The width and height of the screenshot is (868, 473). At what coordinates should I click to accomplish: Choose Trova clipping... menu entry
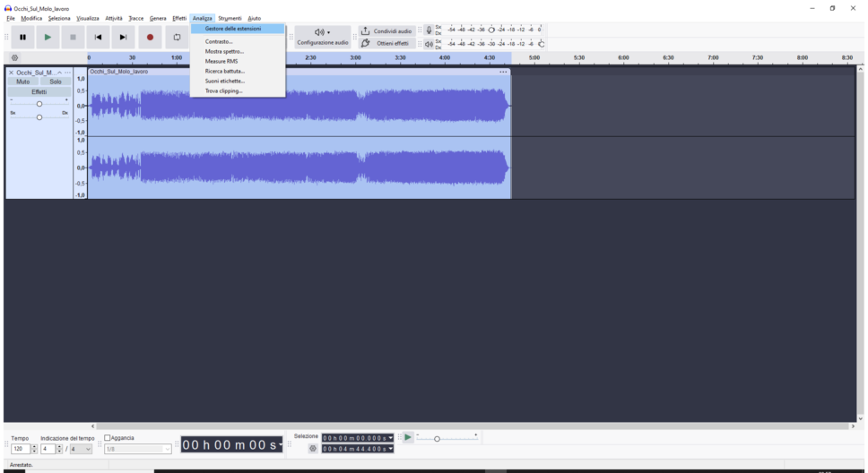[x=238, y=91]
